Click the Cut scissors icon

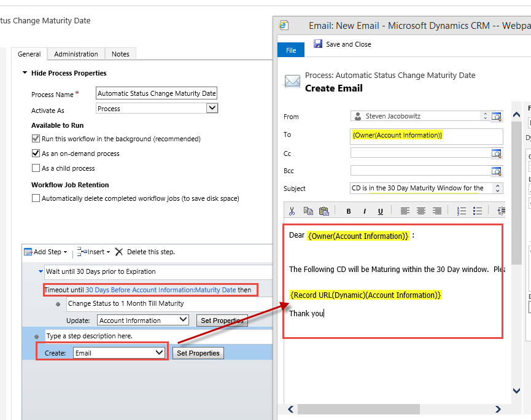(x=292, y=211)
